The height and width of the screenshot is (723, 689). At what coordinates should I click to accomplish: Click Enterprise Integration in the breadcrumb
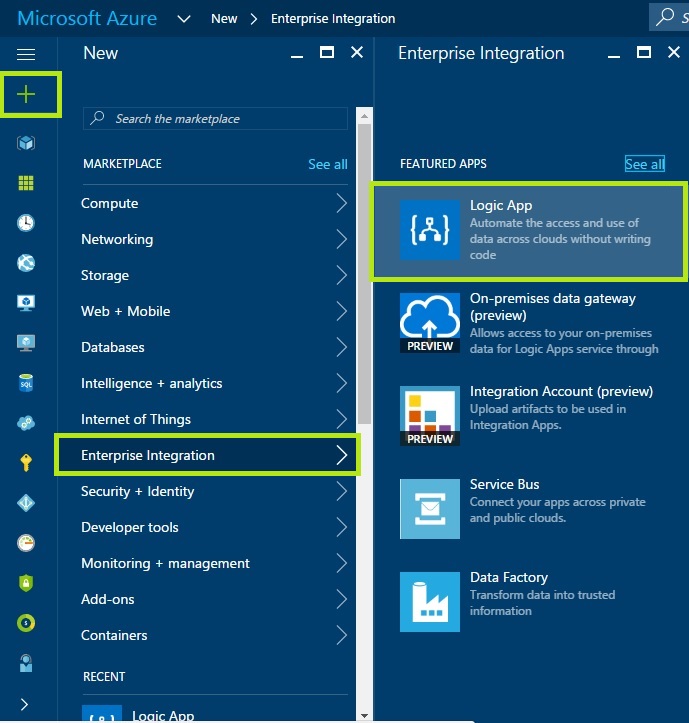coord(333,18)
